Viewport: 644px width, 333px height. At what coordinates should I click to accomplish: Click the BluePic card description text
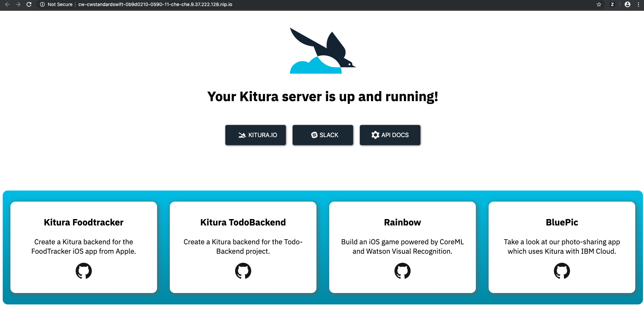pyautogui.click(x=562, y=247)
